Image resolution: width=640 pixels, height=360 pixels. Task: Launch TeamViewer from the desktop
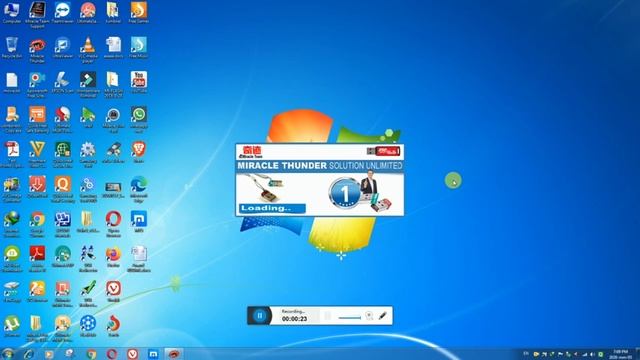(x=62, y=12)
